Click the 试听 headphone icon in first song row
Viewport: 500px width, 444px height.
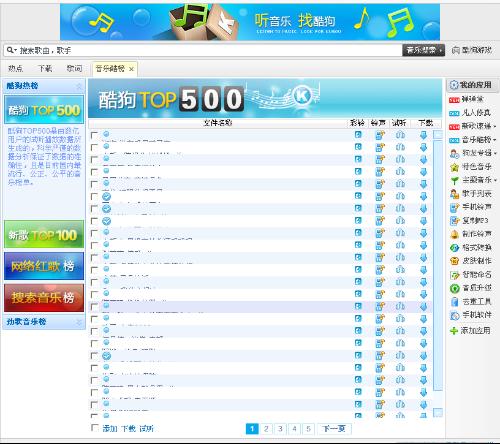coord(400,135)
